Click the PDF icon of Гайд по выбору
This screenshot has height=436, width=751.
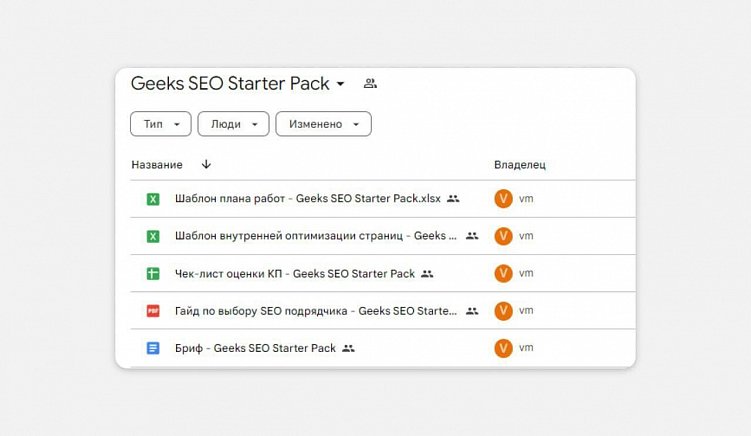tap(153, 311)
